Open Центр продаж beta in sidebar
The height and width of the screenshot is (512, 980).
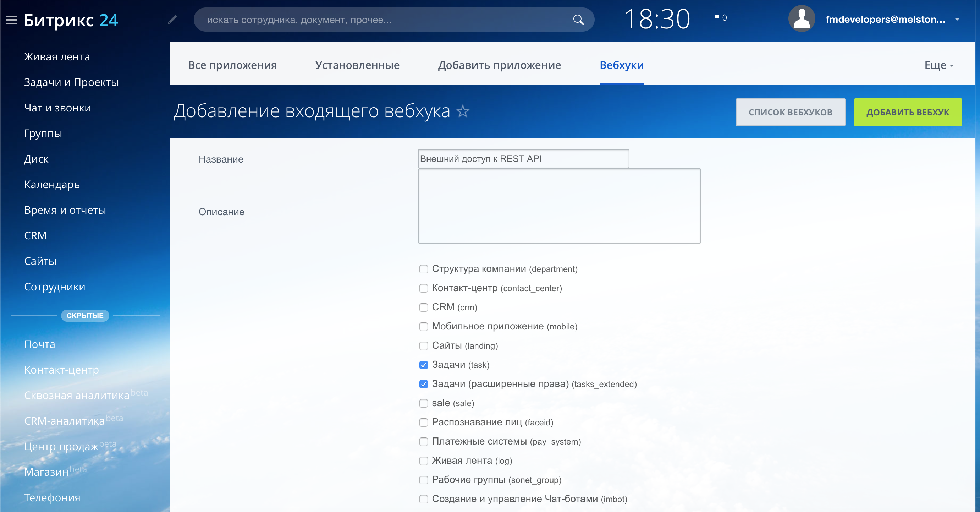(x=70, y=445)
